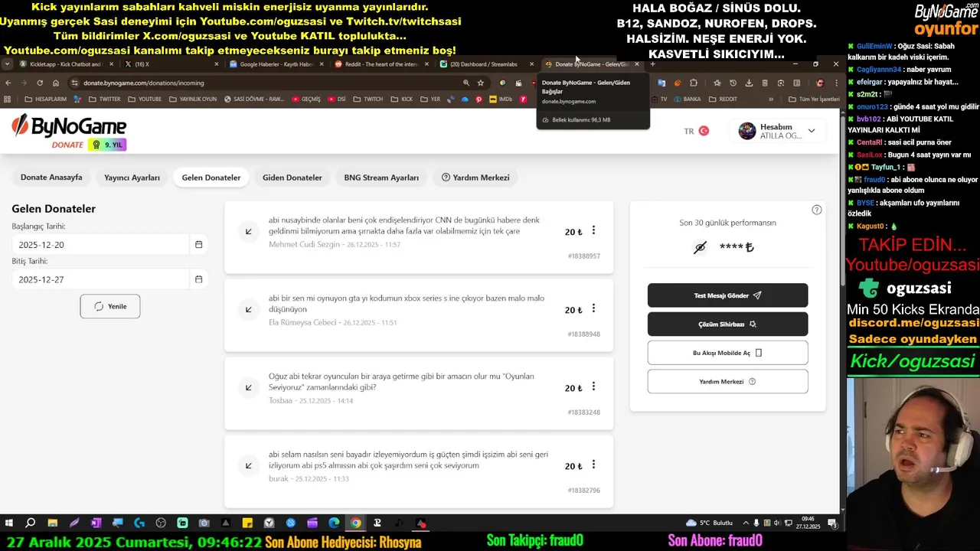
Task: Launch Çözüm Sihirbazı button
Action: pos(727,324)
